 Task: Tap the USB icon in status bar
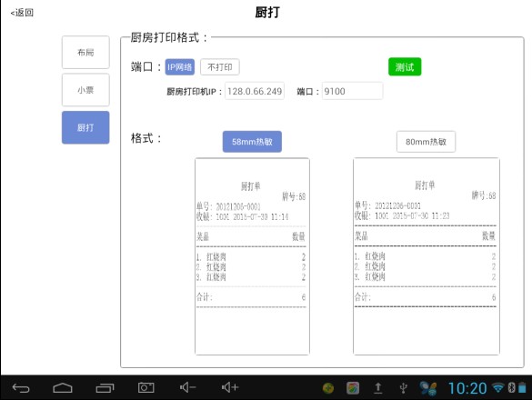coord(403,388)
